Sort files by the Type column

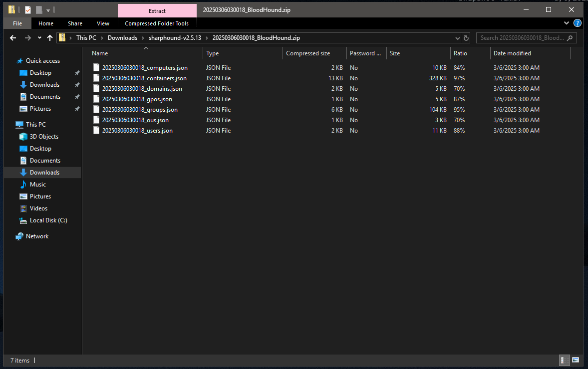point(243,53)
